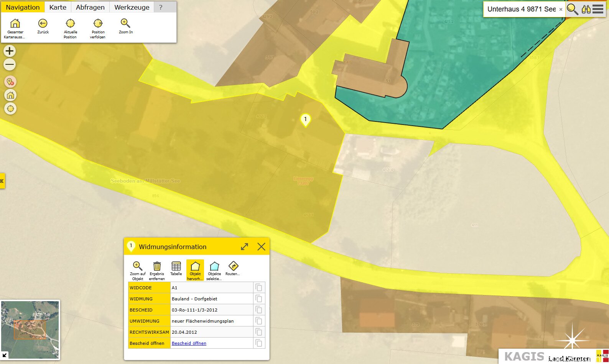Expand the Widmungsinformation panel to fullscreen

coord(244,247)
